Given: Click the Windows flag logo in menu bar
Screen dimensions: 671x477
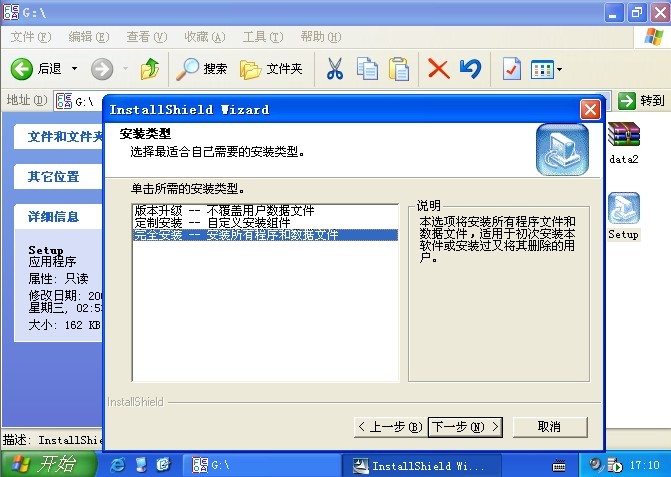Looking at the screenshot, I should pyautogui.click(x=654, y=37).
